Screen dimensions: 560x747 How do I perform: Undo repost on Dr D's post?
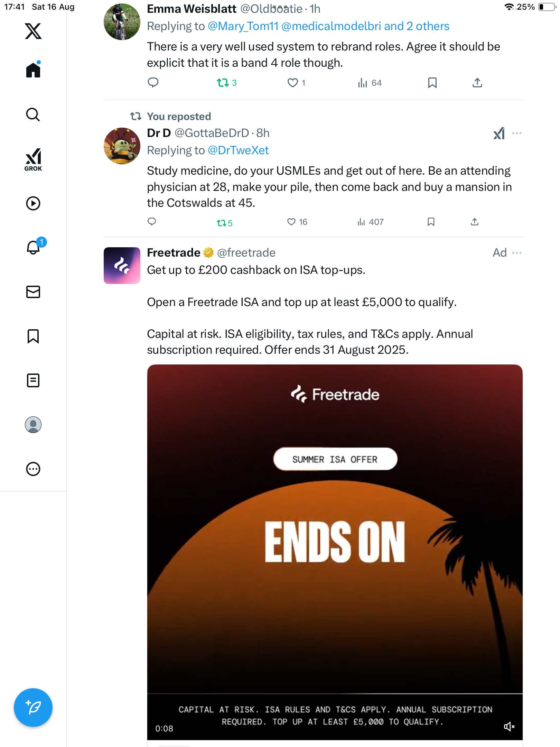(x=221, y=223)
